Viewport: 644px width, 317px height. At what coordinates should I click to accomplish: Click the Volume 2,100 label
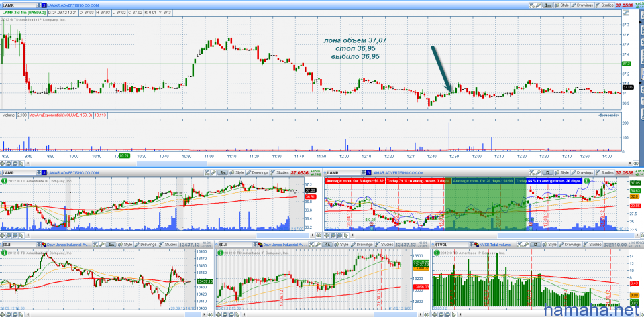(14, 115)
